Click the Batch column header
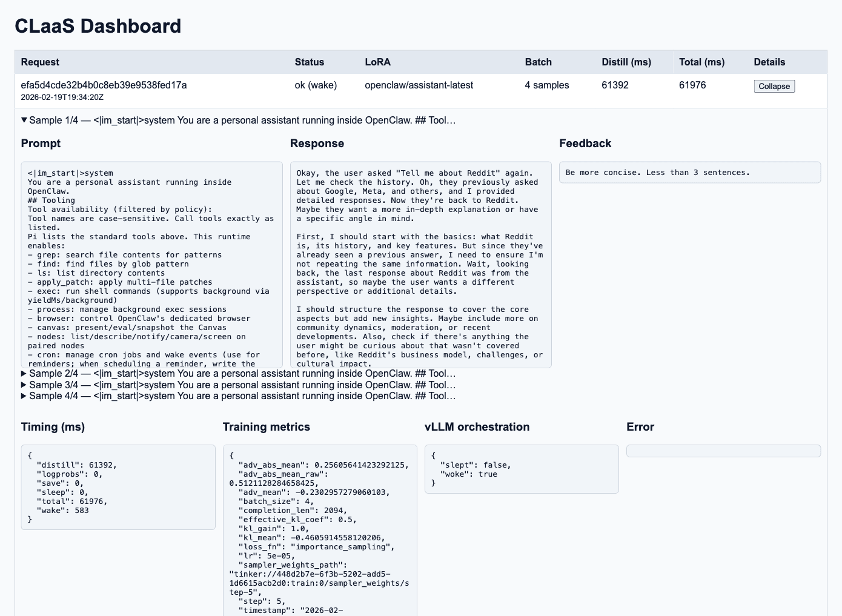Screen dimensions: 842x616 pyautogui.click(x=538, y=62)
